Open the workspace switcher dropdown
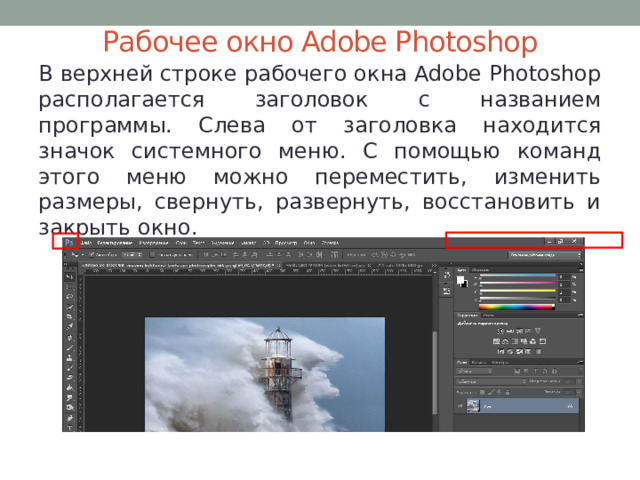 (545, 255)
